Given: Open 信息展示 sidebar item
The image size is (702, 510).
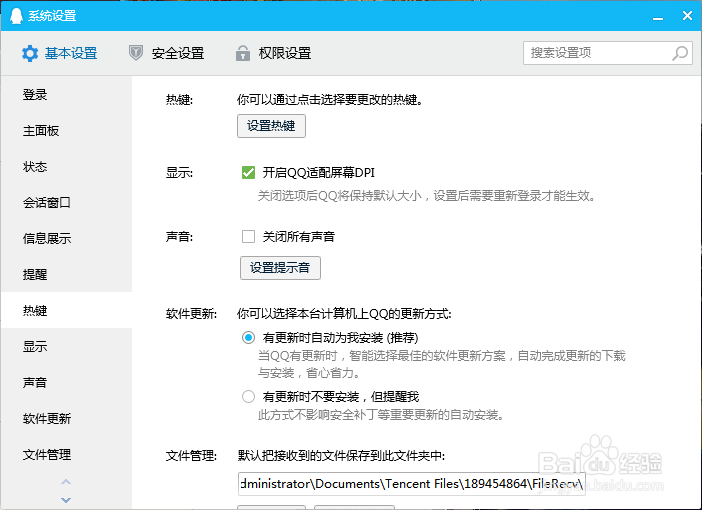Looking at the screenshot, I should coord(66,239).
